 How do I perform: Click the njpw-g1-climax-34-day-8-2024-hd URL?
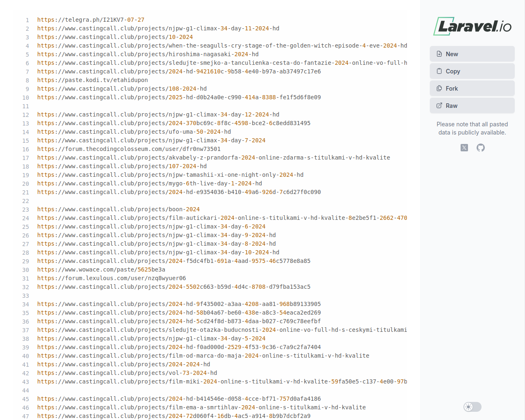pyautogui.click(x=157, y=244)
